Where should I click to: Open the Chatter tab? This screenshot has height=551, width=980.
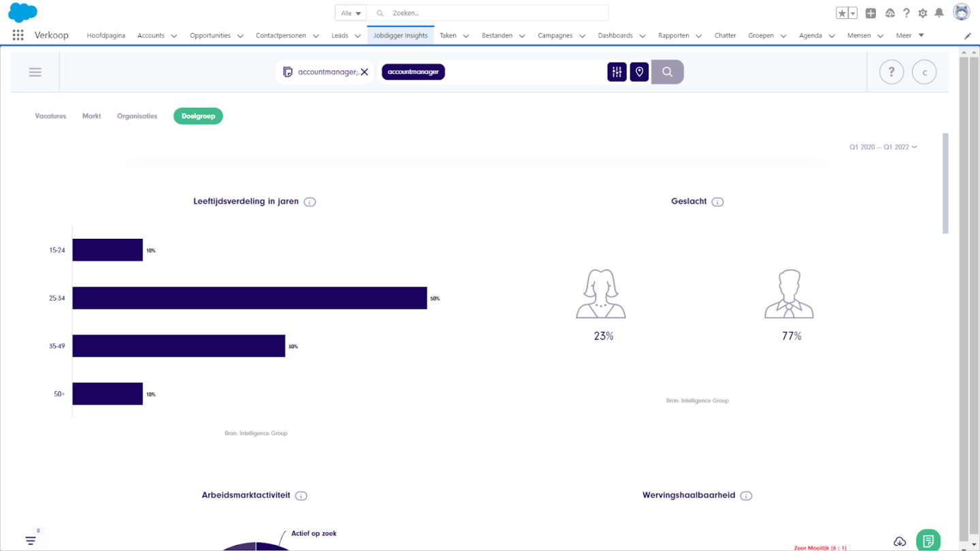tap(725, 35)
